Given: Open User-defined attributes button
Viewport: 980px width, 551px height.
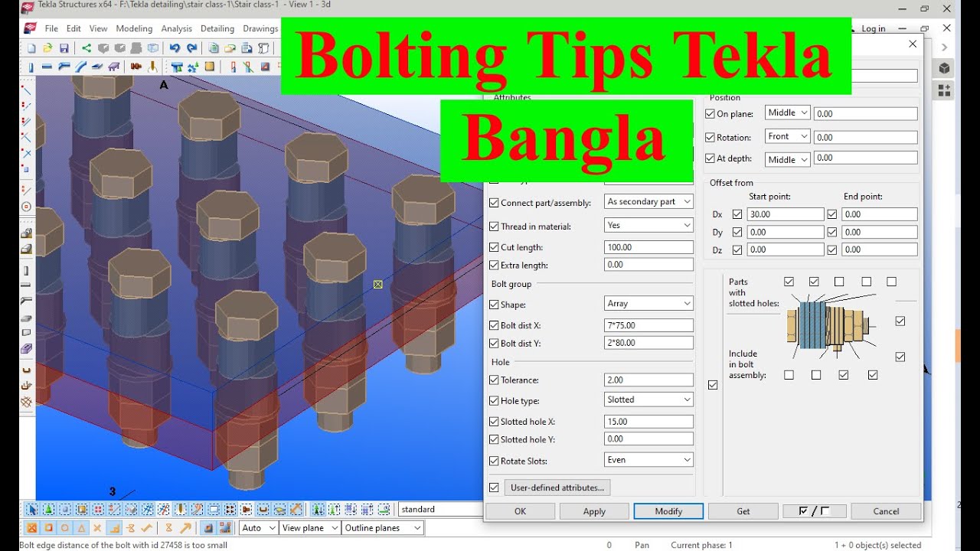Looking at the screenshot, I should (x=557, y=487).
